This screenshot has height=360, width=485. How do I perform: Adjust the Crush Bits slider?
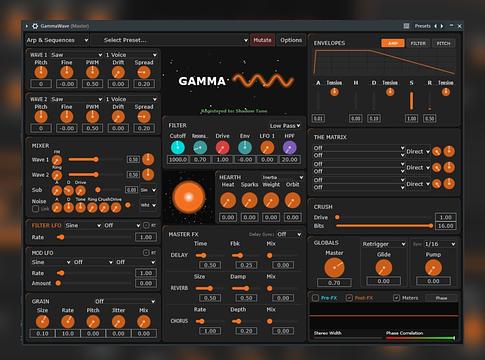click(x=384, y=226)
